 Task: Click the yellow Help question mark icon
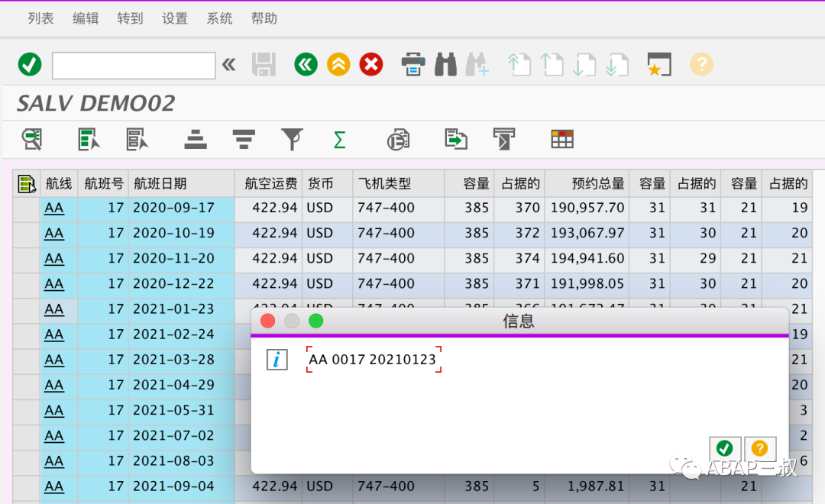[x=701, y=65]
